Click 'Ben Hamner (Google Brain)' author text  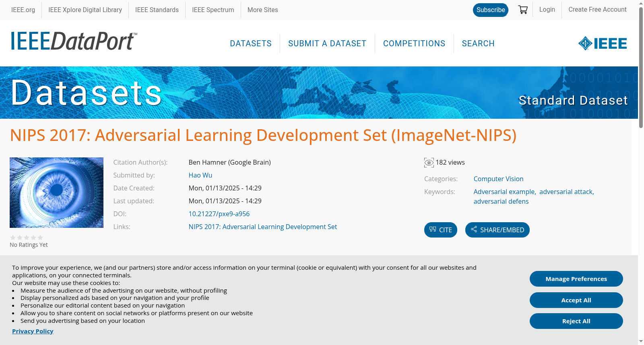[230, 163]
